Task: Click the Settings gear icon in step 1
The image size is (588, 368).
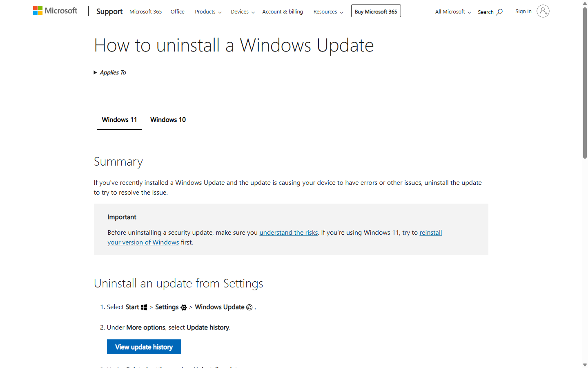Action: tap(184, 307)
